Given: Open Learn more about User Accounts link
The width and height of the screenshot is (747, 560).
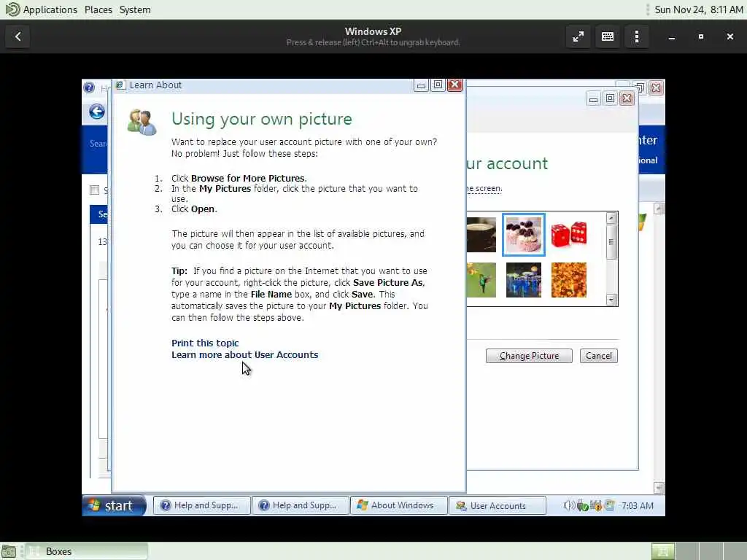Looking at the screenshot, I should [x=244, y=355].
